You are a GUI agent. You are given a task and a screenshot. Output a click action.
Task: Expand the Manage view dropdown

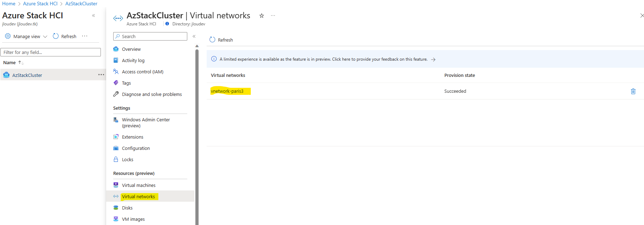point(45,36)
